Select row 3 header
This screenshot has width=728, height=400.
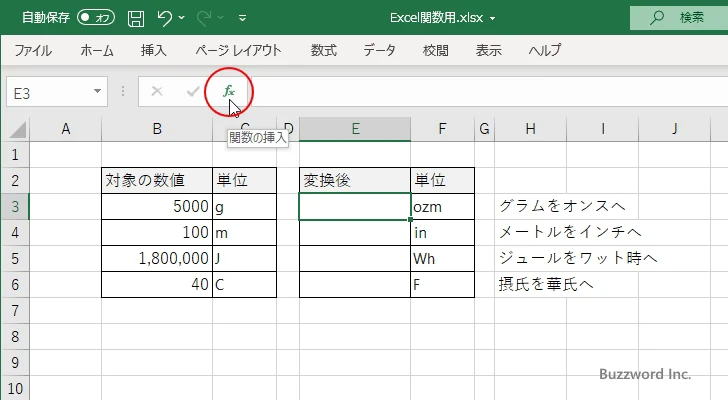coord(15,206)
